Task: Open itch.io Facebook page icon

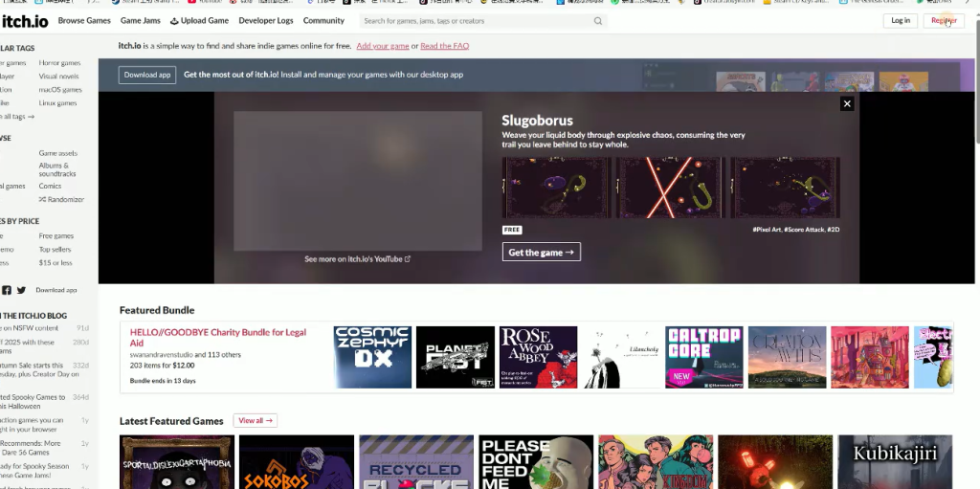Action: coord(7,290)
